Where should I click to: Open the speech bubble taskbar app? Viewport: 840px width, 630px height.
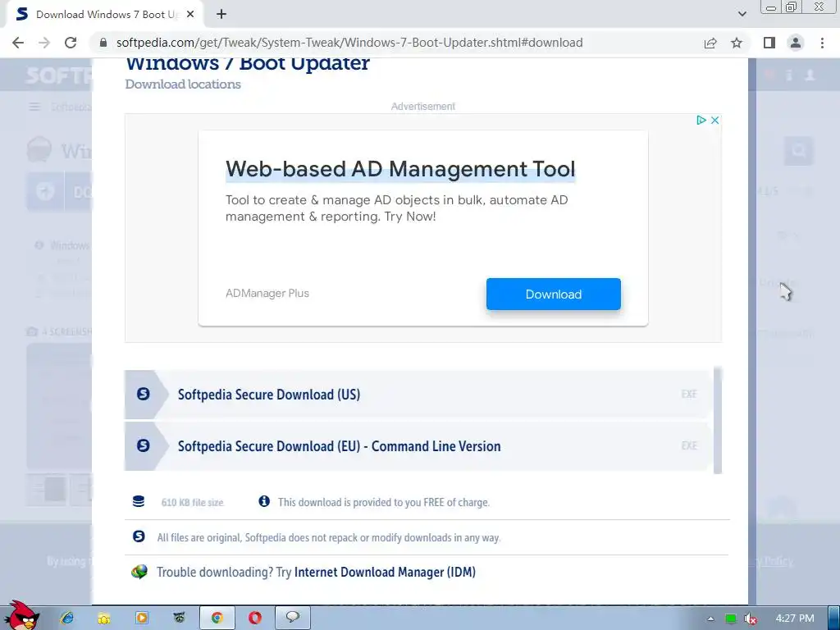[x=293, y=618]
